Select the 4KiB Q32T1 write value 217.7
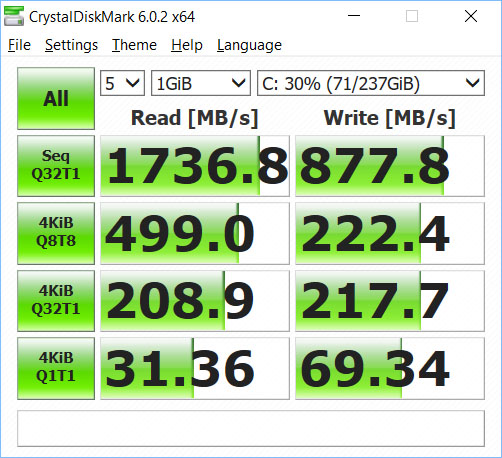Image resolution: width=502 pixels, height=458 pixels. click(390, 301)
